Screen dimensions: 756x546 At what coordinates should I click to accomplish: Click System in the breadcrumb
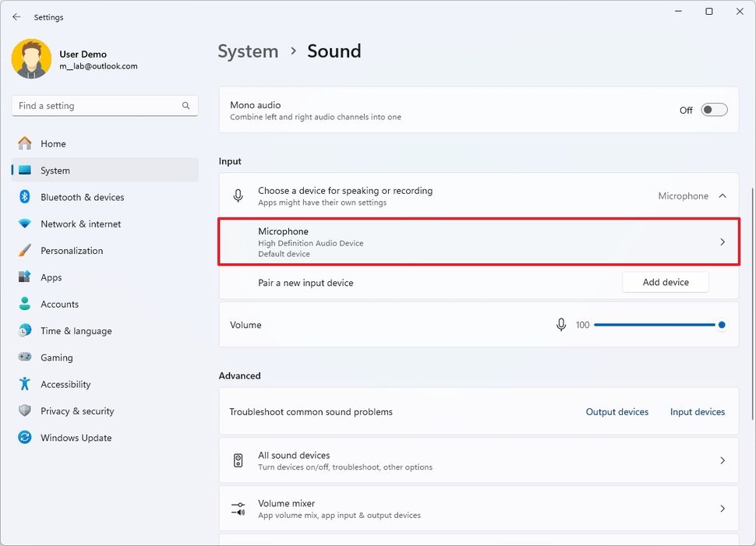click(x=248, y=51)
